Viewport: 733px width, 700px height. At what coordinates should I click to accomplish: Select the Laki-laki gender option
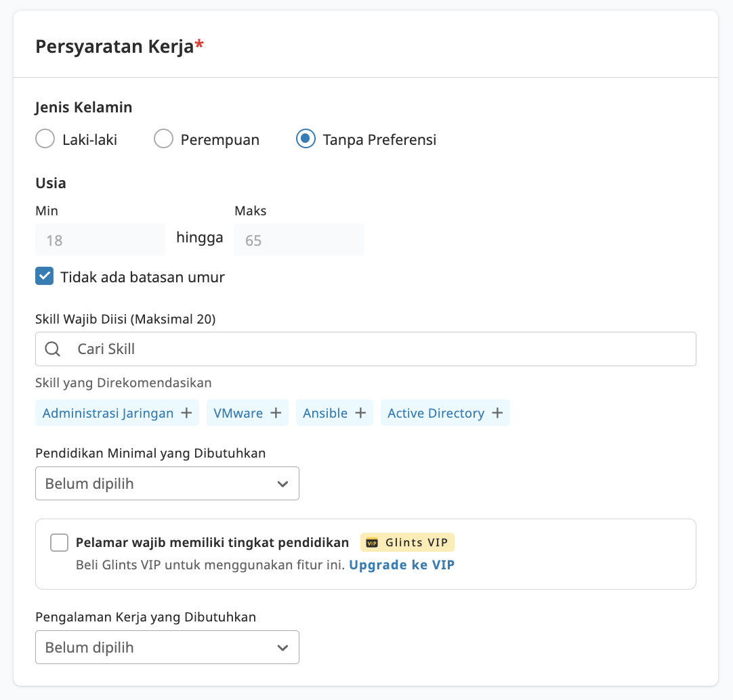[45, 138]
